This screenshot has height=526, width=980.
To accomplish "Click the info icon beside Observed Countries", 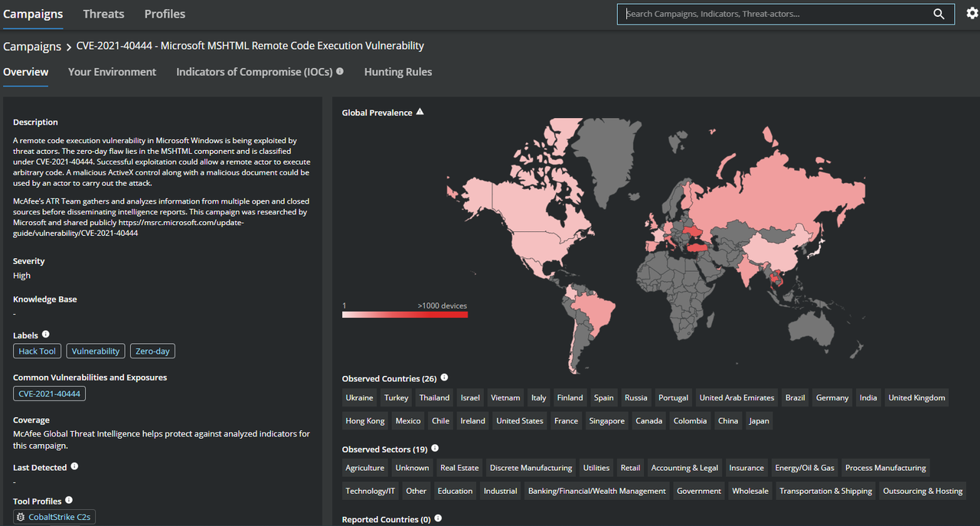I will 445,377.
